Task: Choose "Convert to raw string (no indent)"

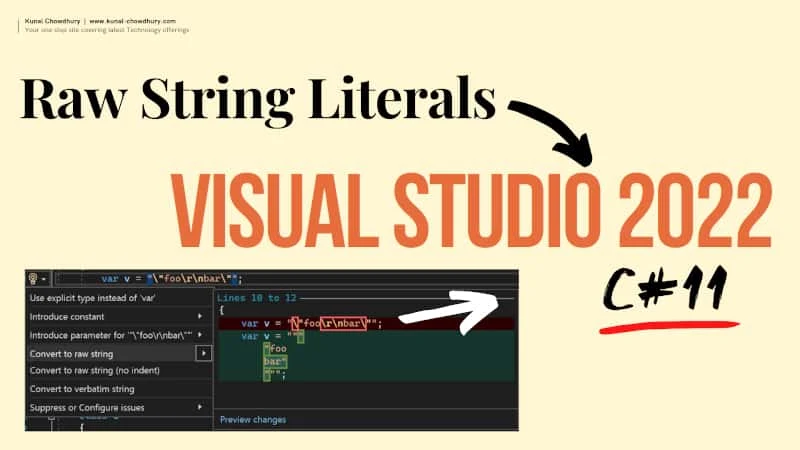Action: pos(95,370)
